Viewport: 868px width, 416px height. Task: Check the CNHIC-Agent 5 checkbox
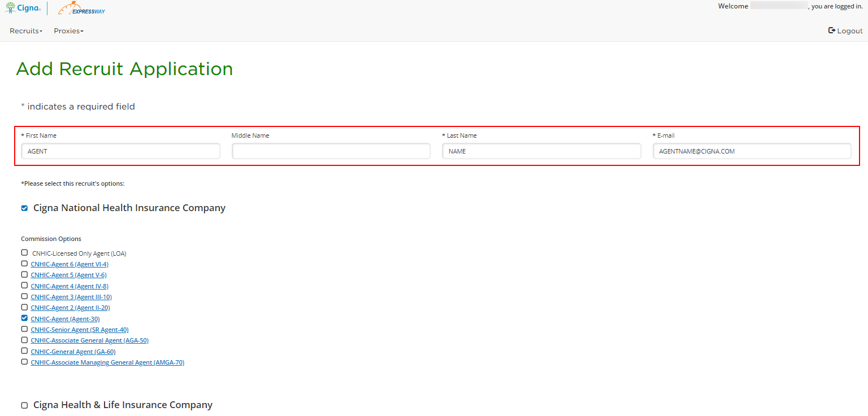point(24,274)
